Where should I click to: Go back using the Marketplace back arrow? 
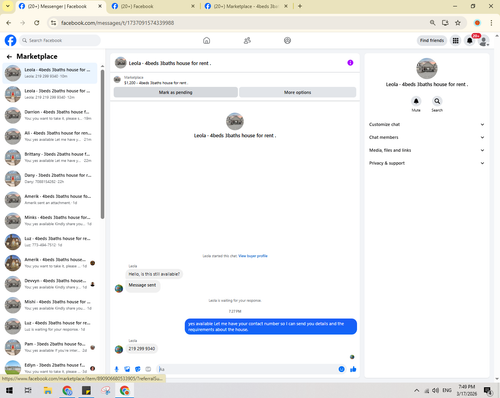(9, 57)
